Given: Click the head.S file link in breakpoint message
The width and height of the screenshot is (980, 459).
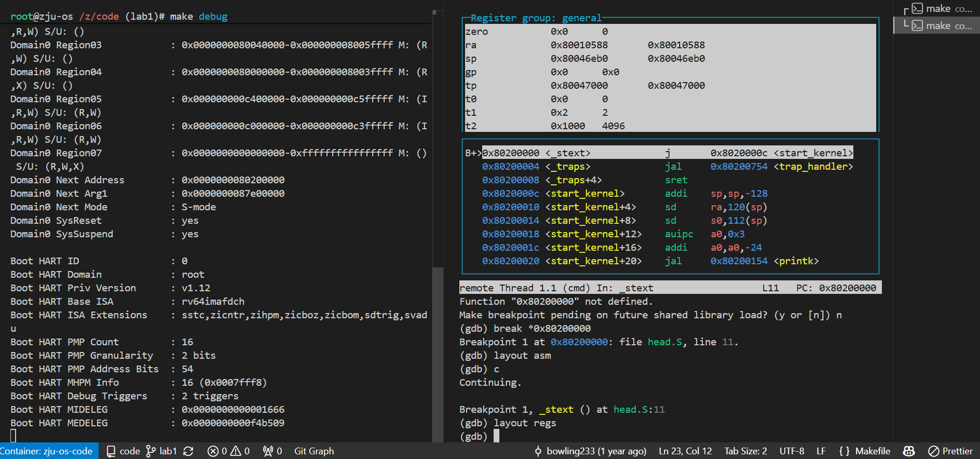Looking at the screenshot, I should (664, 342).
